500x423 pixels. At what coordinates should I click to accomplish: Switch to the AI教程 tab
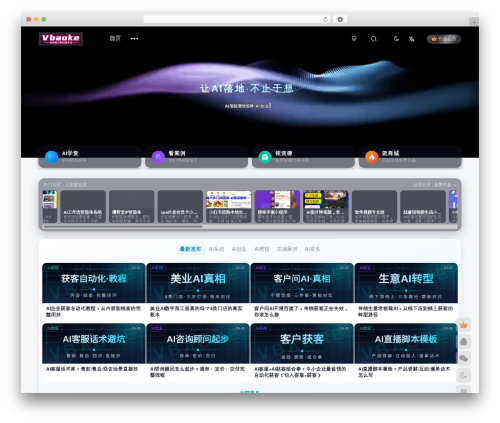pos(262,249)
